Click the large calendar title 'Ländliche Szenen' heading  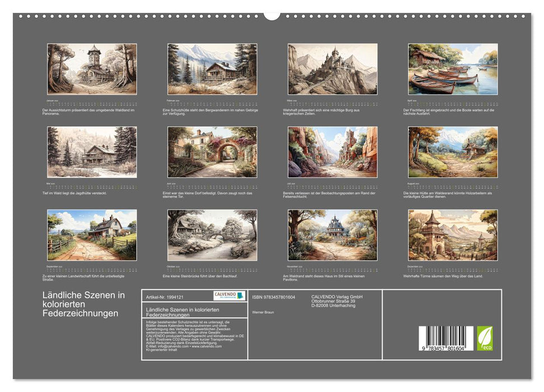(83, 304)
